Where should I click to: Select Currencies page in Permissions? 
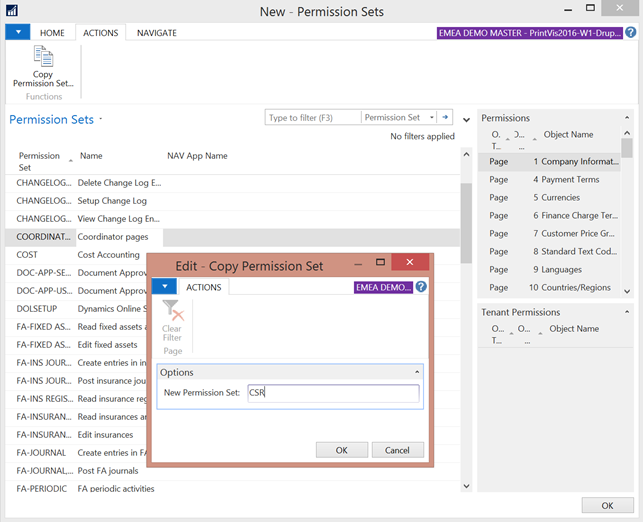[x=550, y=198]
